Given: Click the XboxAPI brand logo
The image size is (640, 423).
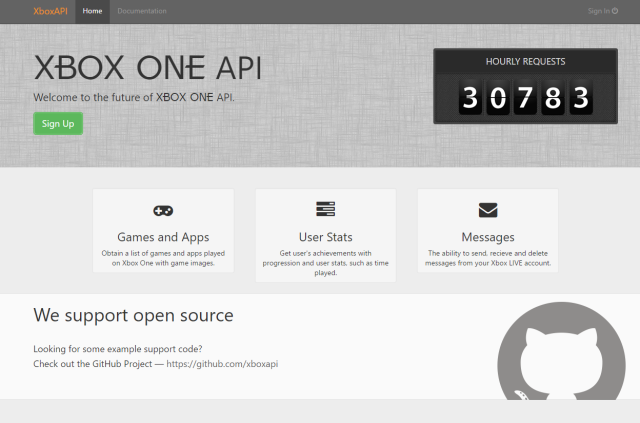Looking at the screenshot, I should [50, 11].
